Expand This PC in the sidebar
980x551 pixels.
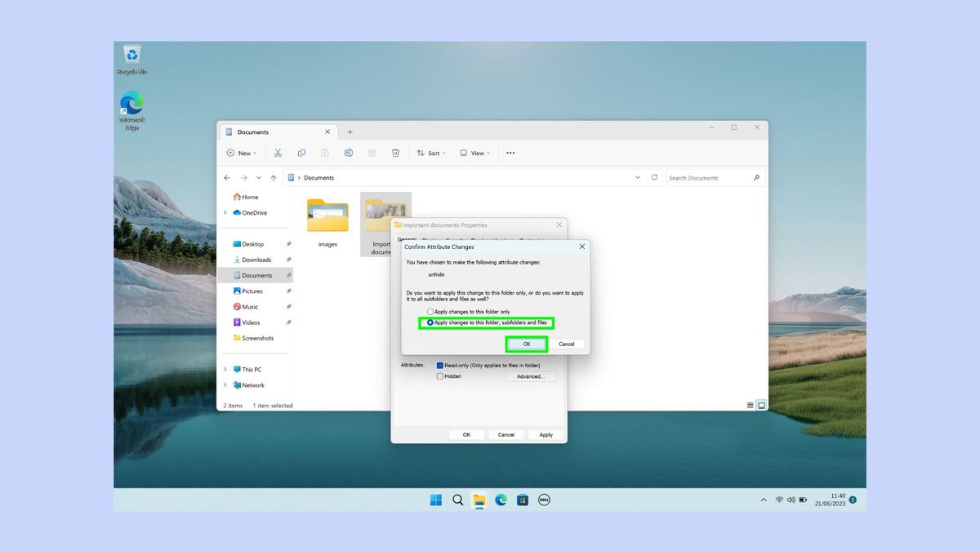225,369
